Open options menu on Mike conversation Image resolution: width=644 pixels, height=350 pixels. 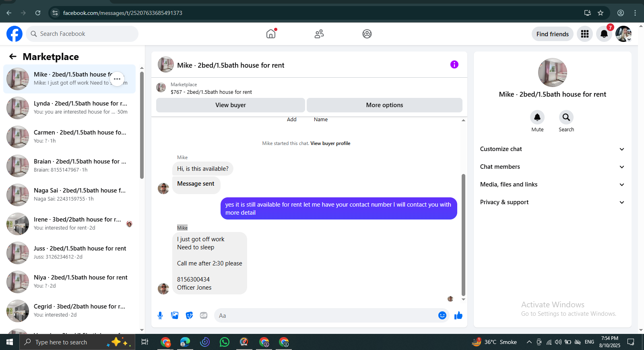(x=117, y=79)
